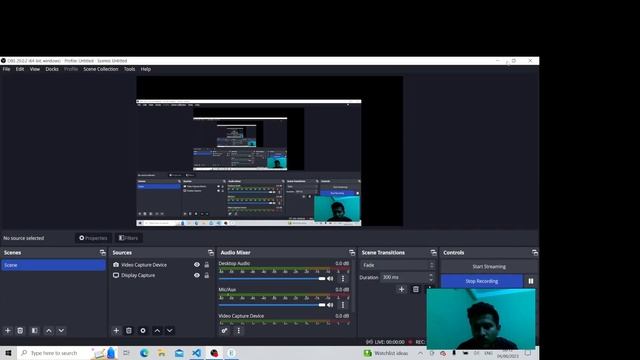Add a configurable transition plus icon
The height and width of the screenshot is (360, 640).
coord(402,289)
